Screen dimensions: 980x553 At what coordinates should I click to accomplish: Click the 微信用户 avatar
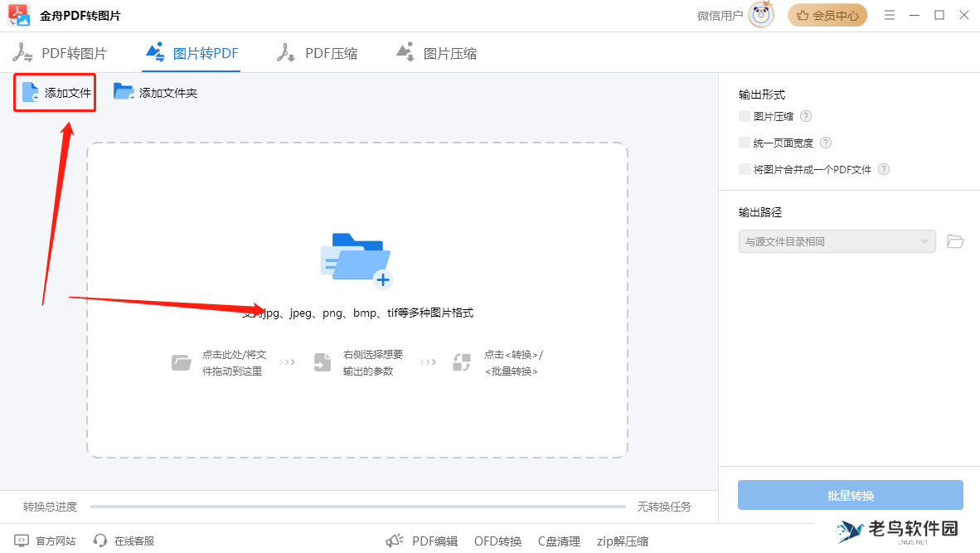click(x=762, y=15)
